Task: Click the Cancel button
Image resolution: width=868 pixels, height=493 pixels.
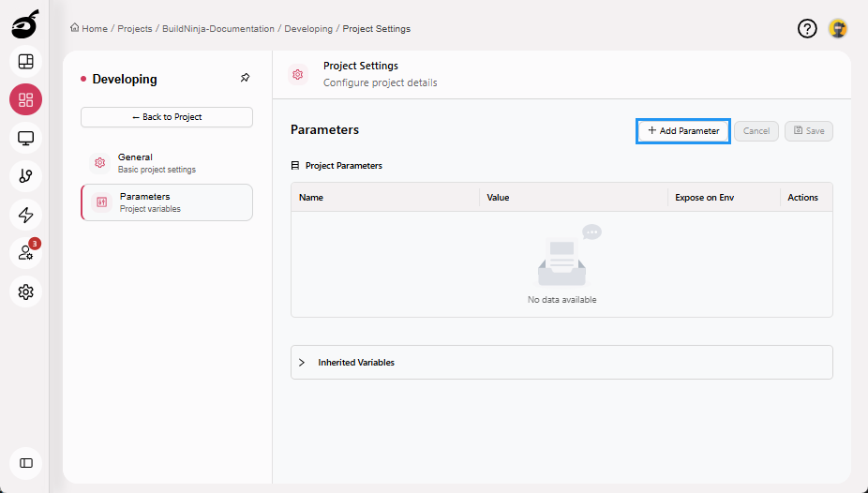Action: pyautogui.click(x=756, y=131)
